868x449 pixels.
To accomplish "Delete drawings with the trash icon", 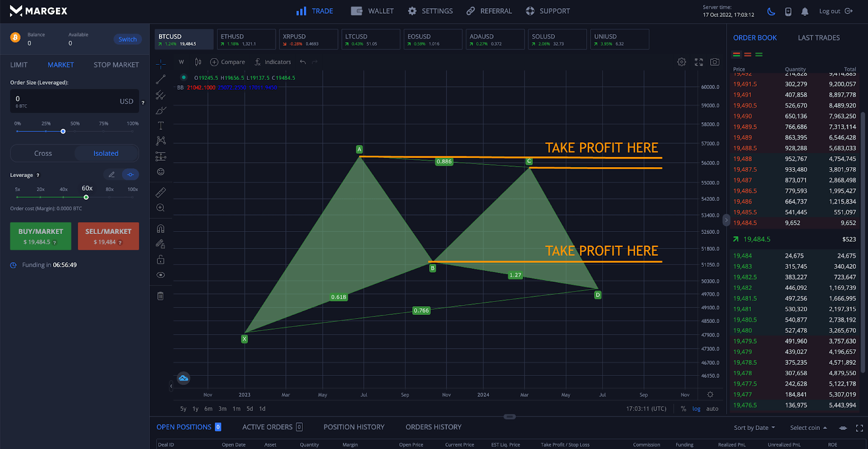I will 161,296.
